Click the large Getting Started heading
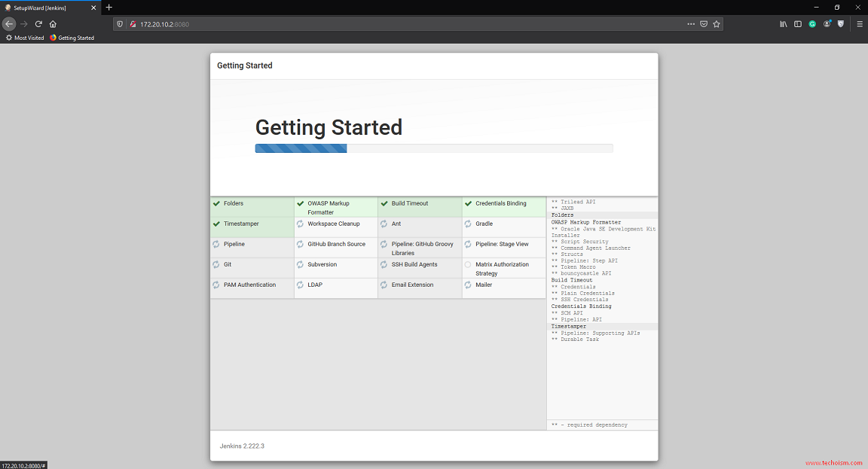Image resolution: width=868 pixels, height=469 pixels. tap(329, 127)
